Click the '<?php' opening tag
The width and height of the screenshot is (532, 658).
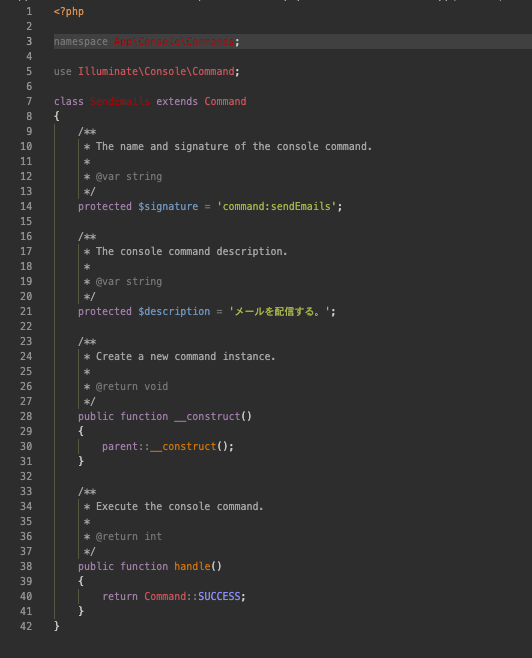(x=69, y=11)
